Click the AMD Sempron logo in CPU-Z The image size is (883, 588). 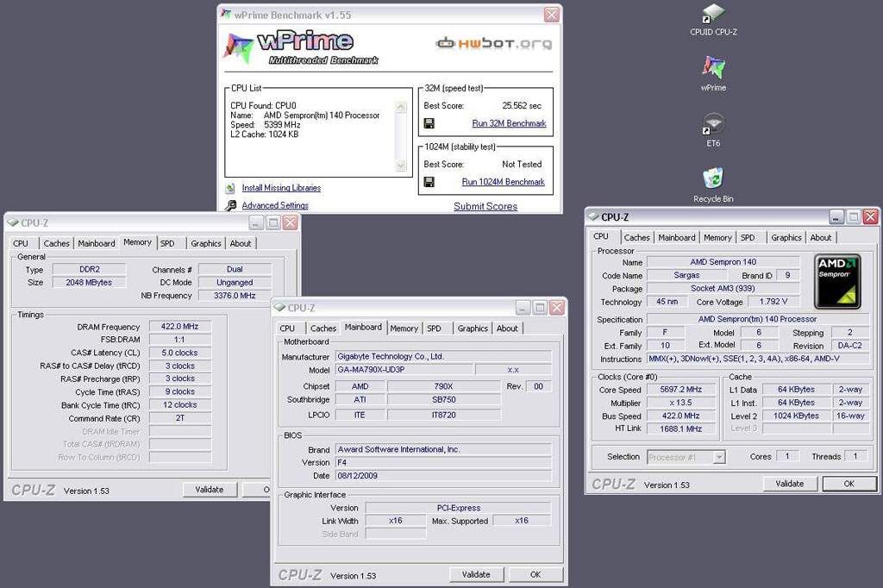click(x=838, y=281)
